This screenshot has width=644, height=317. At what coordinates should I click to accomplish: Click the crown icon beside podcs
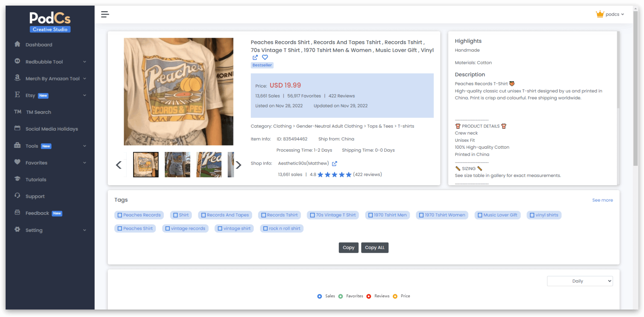600,14
